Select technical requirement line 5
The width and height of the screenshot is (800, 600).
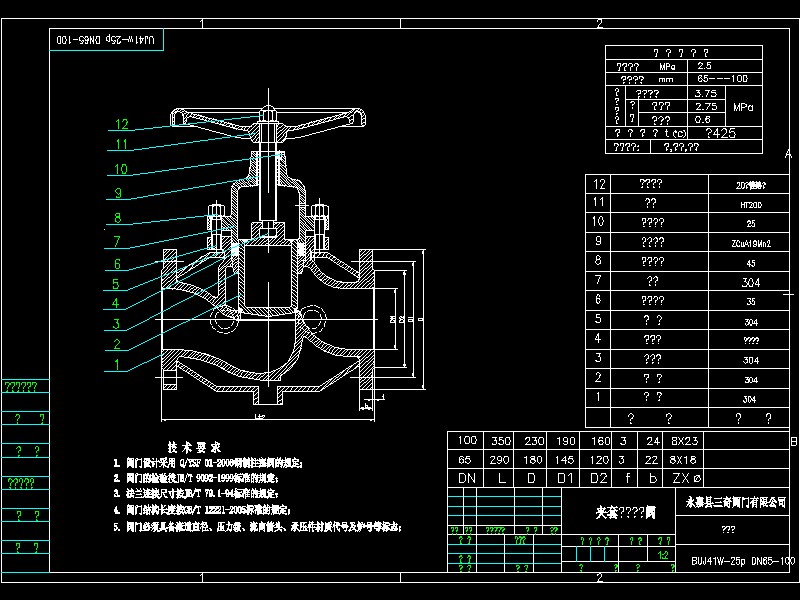(x=257, y=527)
